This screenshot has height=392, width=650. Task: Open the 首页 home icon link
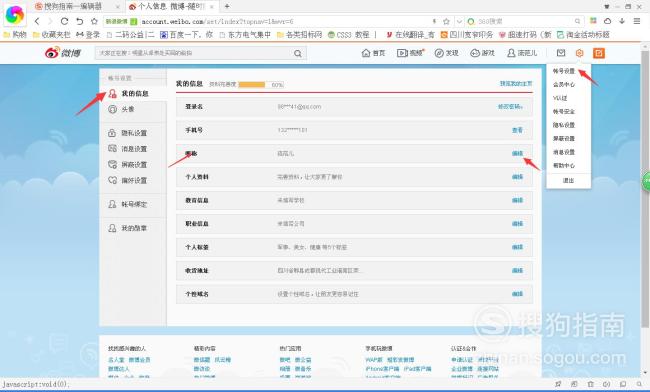tap(374, 53)
